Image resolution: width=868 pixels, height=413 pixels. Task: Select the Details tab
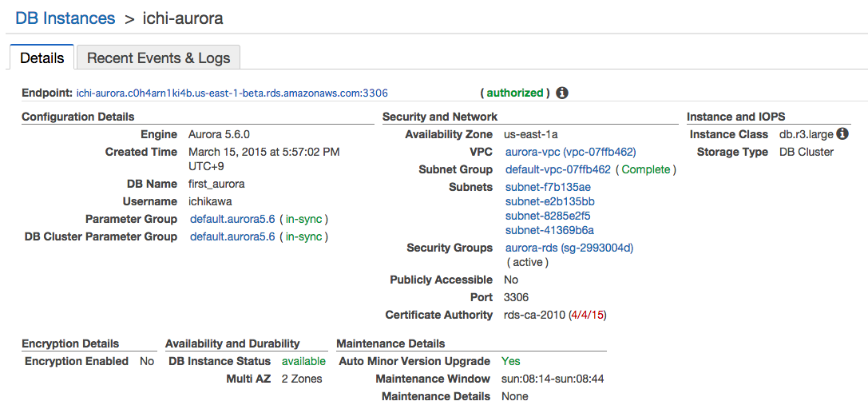(42, 58)
